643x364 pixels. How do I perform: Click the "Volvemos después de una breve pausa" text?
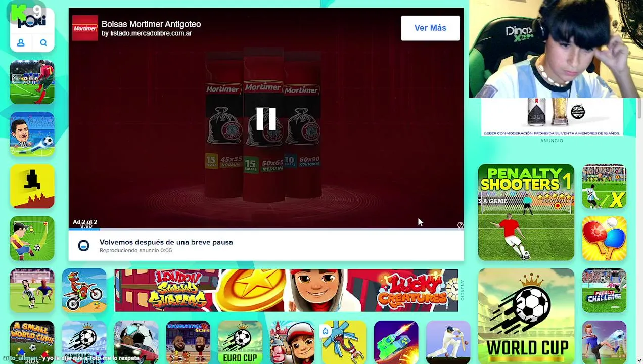tap(166, 242)
